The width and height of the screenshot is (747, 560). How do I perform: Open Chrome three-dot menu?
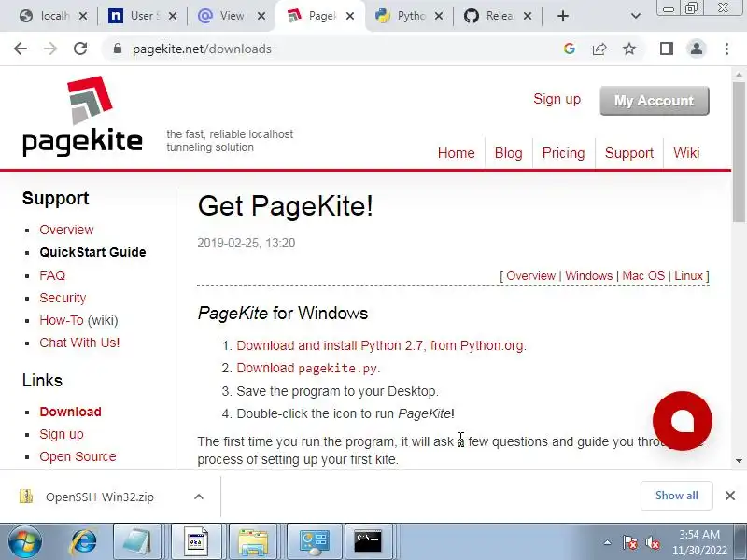click(726, 49)
